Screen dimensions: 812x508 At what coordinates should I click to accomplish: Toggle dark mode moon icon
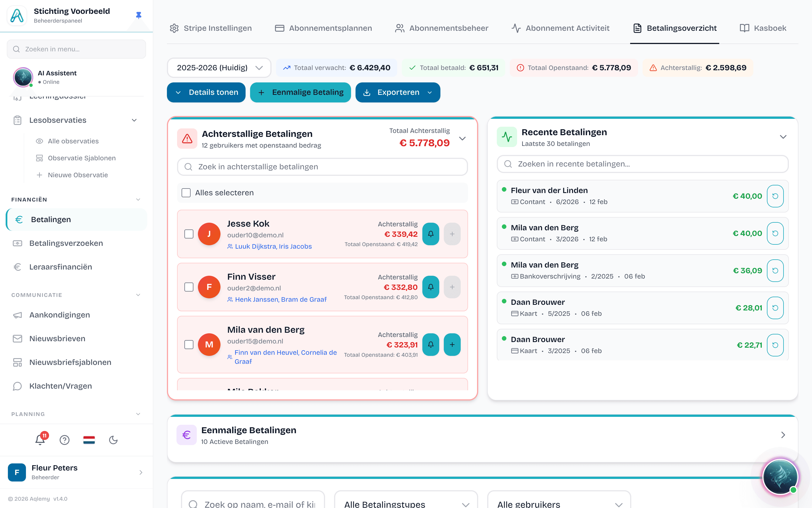coord(113,440)
